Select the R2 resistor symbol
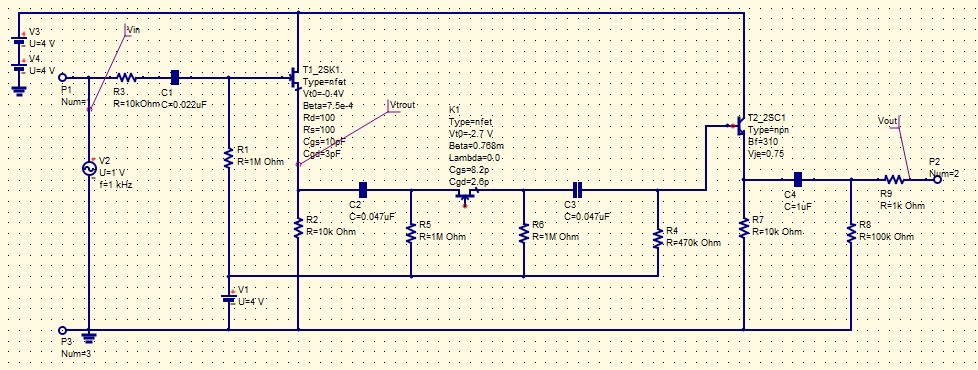 (299, 227)
